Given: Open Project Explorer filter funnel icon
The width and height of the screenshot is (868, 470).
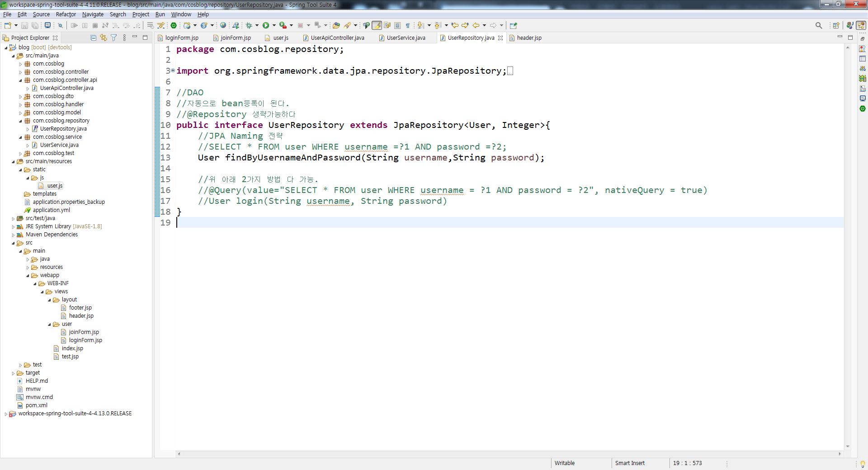Looking at the screenshot, I should [114, 38].
